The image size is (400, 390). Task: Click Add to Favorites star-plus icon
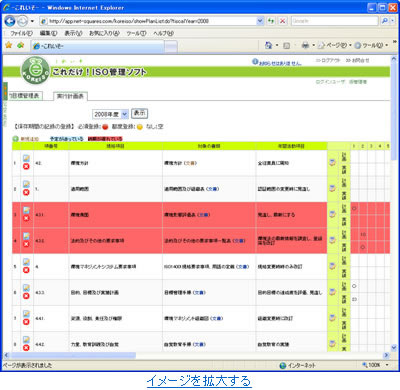coord(21,45)
